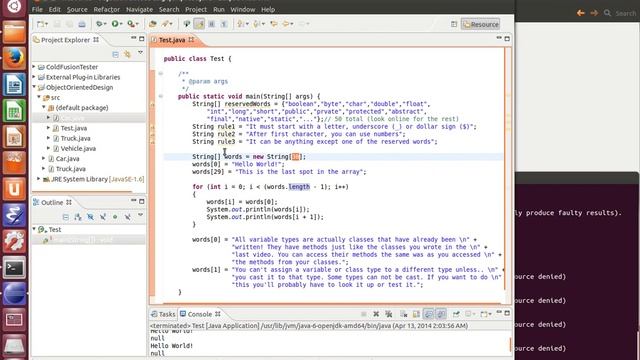This screenshot has height=360, width=640.
Task: Open Outline view menu dropdown
Action: coord(140,216)
